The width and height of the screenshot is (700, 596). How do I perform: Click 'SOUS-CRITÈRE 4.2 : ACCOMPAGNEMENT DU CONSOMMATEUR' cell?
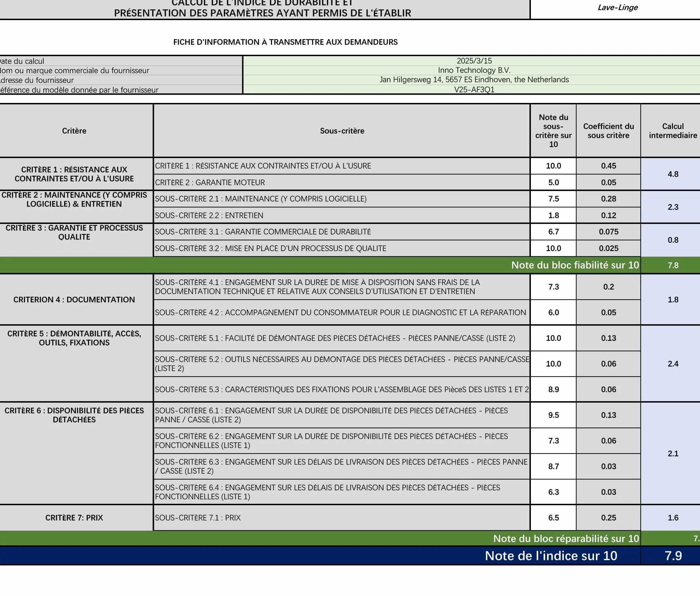tap(342, 312)
